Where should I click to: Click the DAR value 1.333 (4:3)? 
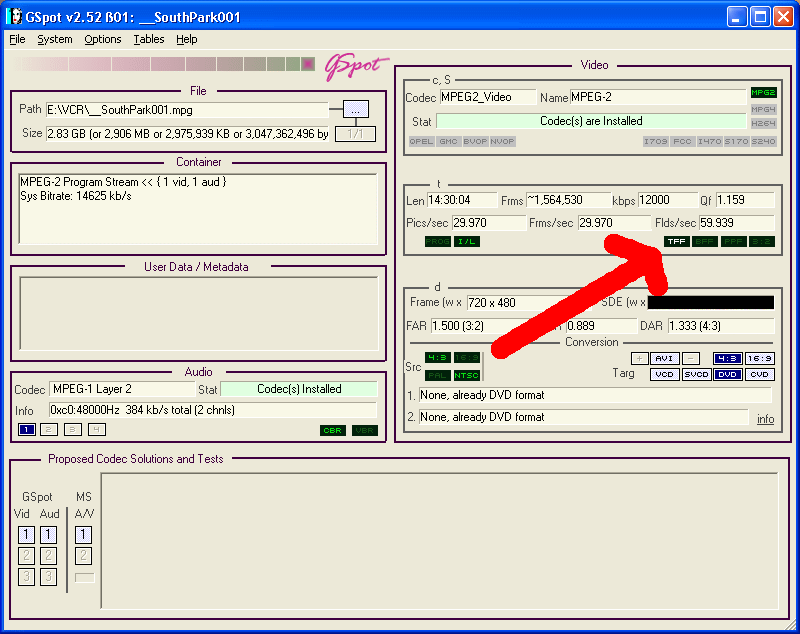pos(721,326)
